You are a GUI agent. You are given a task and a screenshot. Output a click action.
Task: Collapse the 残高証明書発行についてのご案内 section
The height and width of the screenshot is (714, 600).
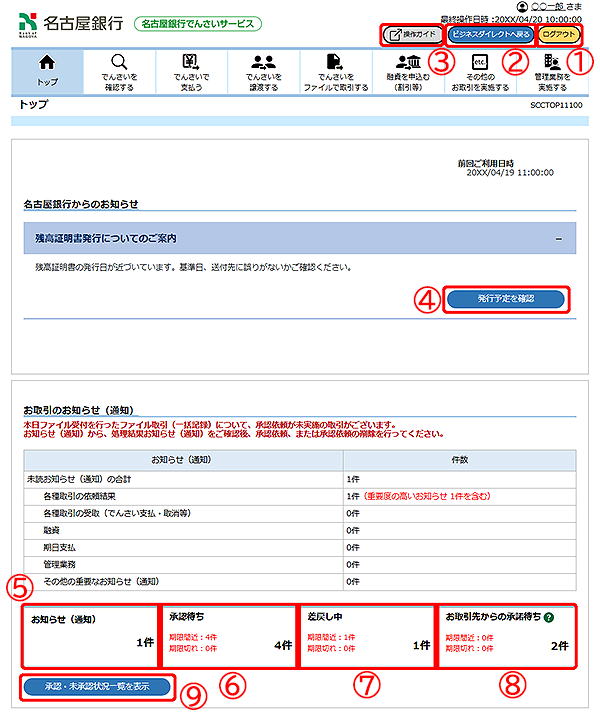pyautogui.click(x=559, y=239)
